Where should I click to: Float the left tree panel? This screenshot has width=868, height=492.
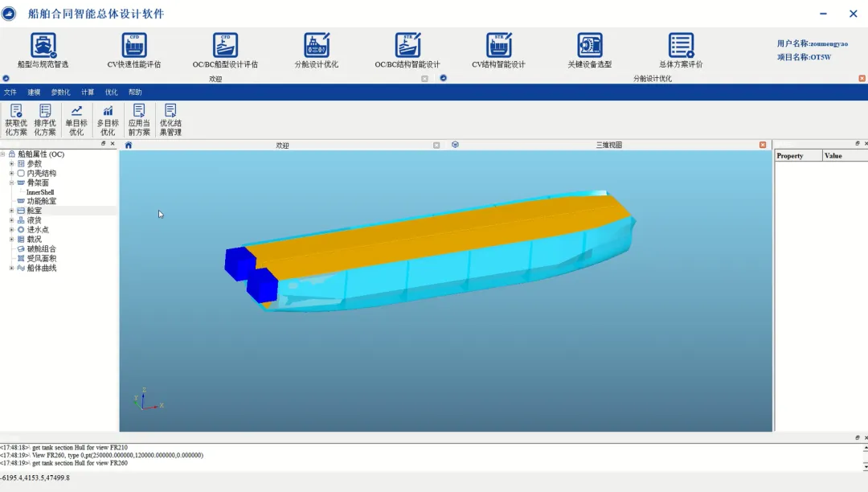coord(103,143)
